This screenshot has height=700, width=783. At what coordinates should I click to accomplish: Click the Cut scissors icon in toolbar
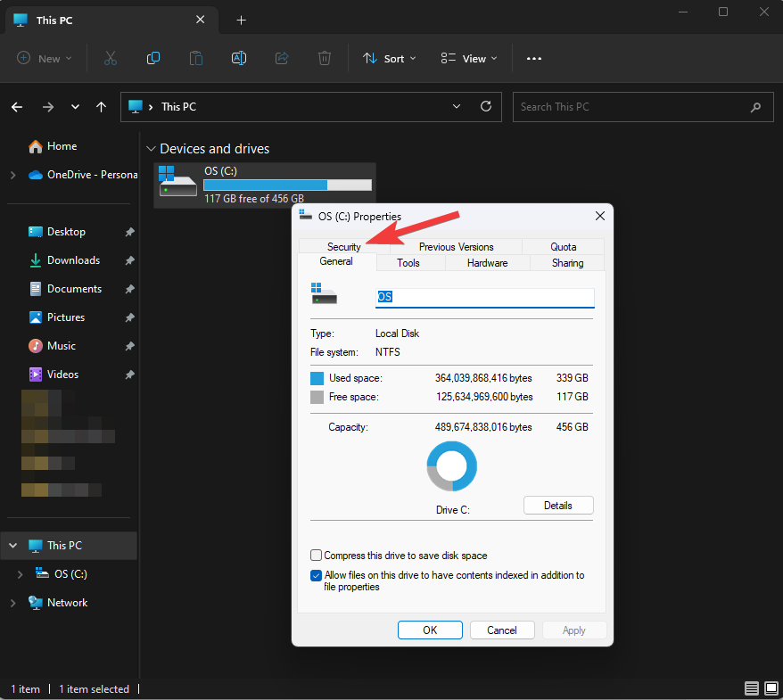click(x=111, y=58)
